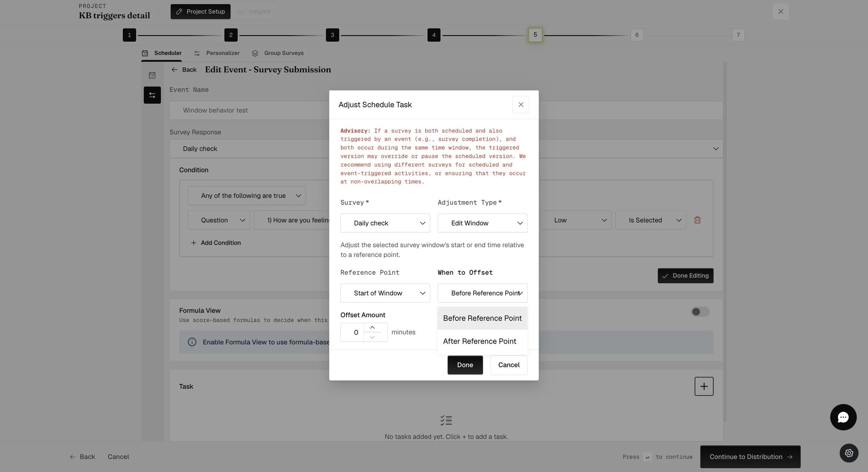The width and height of the screenshot is (868, 472).
Task: Toggle the Formula View switch
Action: 700,312
